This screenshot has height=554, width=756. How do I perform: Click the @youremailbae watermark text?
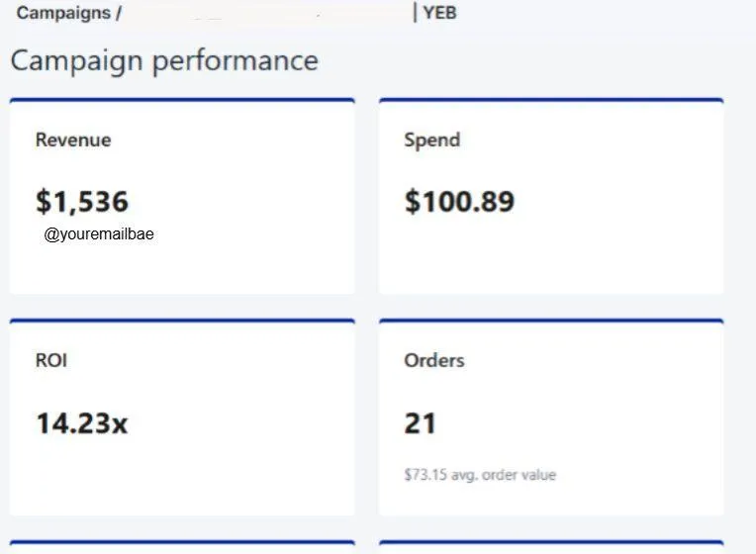99,235
